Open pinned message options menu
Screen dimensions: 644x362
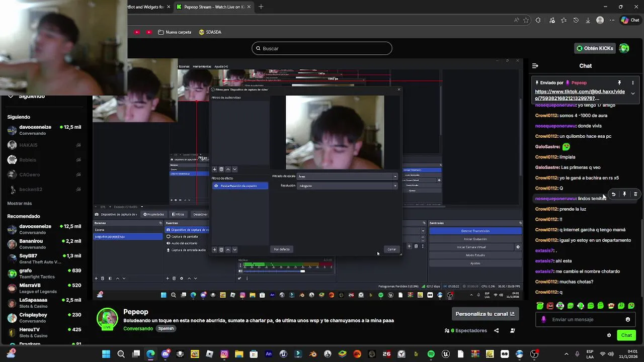point(633,82)
